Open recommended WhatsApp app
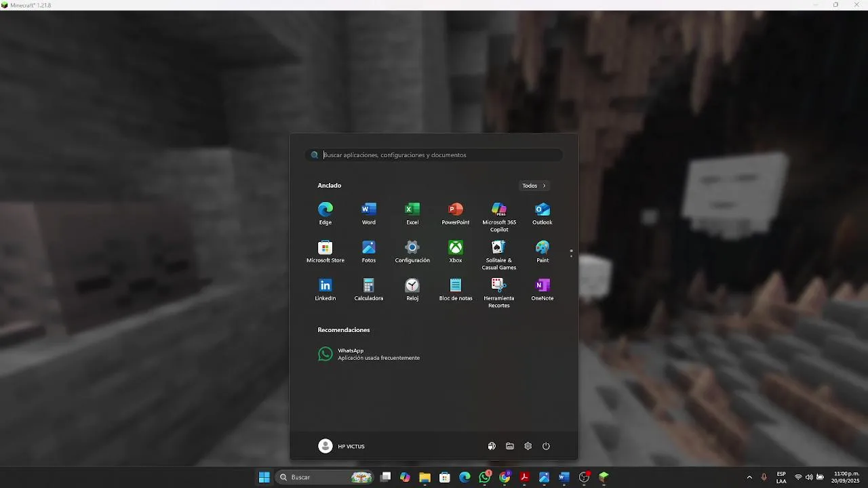Viewport: 868px width, 488px height. coord(370,354)
